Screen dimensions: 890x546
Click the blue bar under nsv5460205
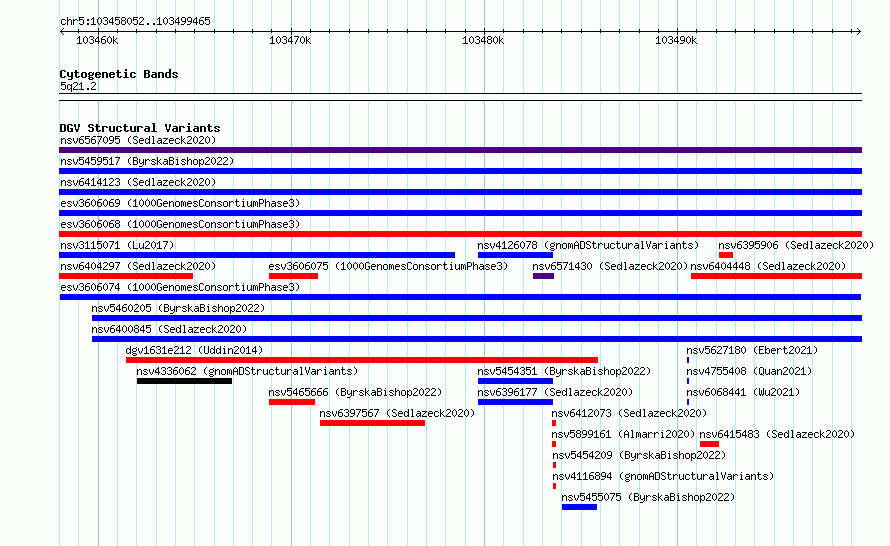(477, 318)
